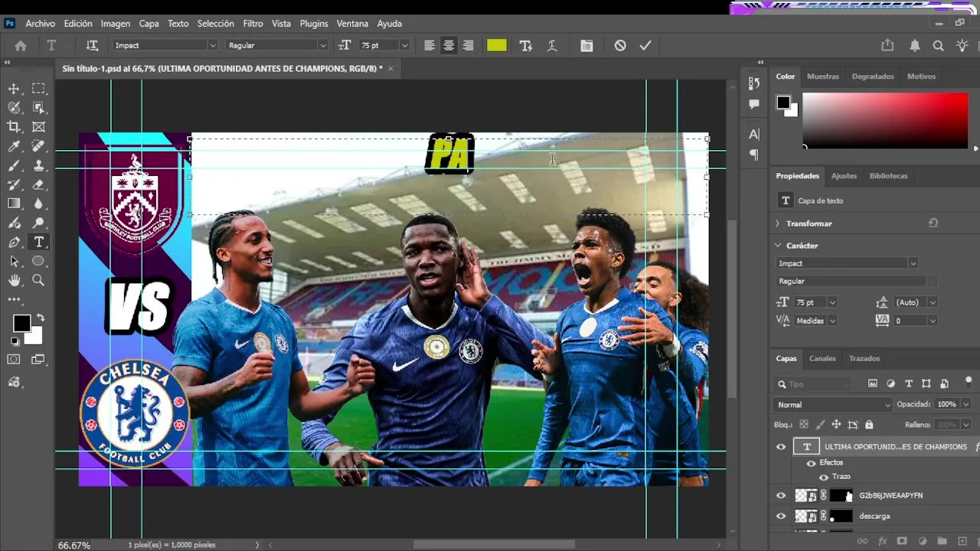Open the Capa menu
Screen dimensions: 980x551
coord(149,24)
